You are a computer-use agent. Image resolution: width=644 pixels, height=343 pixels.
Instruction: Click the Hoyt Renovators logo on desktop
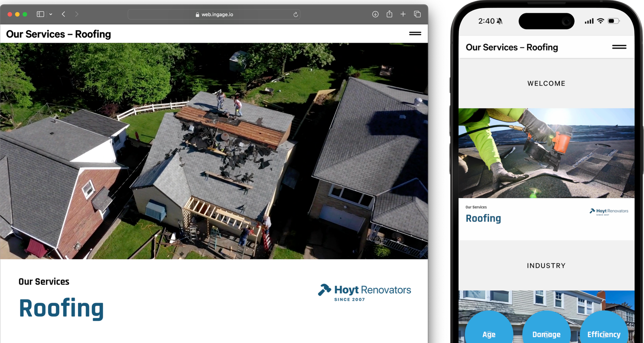tap(364, 292)
